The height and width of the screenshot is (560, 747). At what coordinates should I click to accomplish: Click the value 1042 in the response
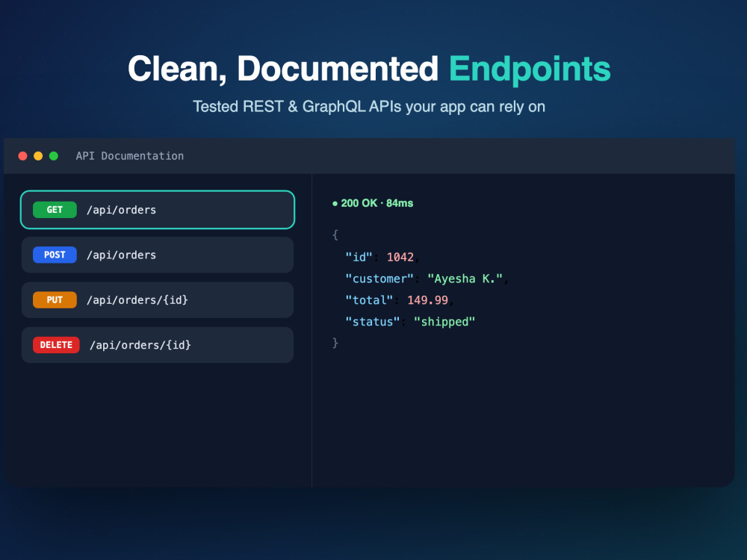(x=400, y=257)
